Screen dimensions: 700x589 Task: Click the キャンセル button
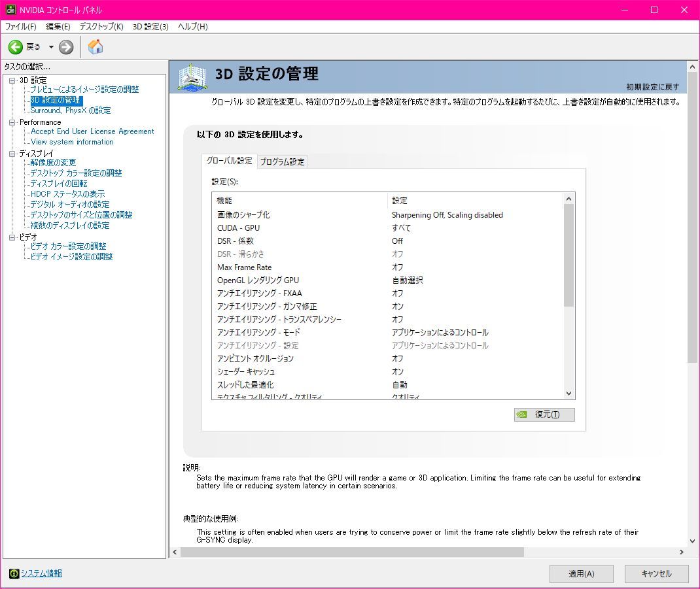pos(656,574)
